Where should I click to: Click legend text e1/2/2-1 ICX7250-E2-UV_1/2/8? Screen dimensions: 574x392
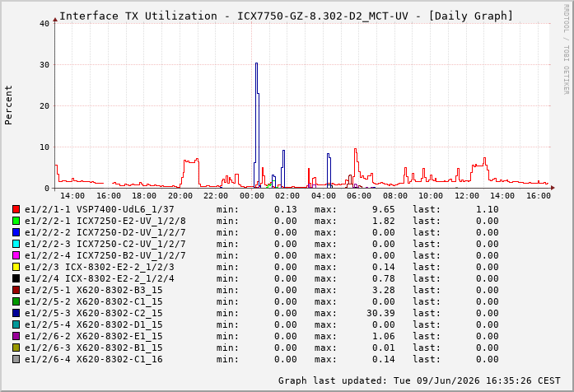(x=105, y=221)
